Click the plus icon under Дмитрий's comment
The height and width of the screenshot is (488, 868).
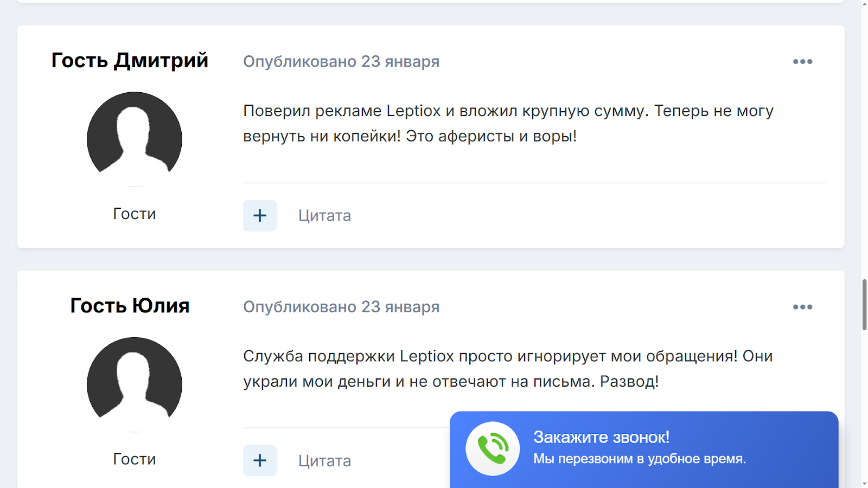tap(260, 215)
